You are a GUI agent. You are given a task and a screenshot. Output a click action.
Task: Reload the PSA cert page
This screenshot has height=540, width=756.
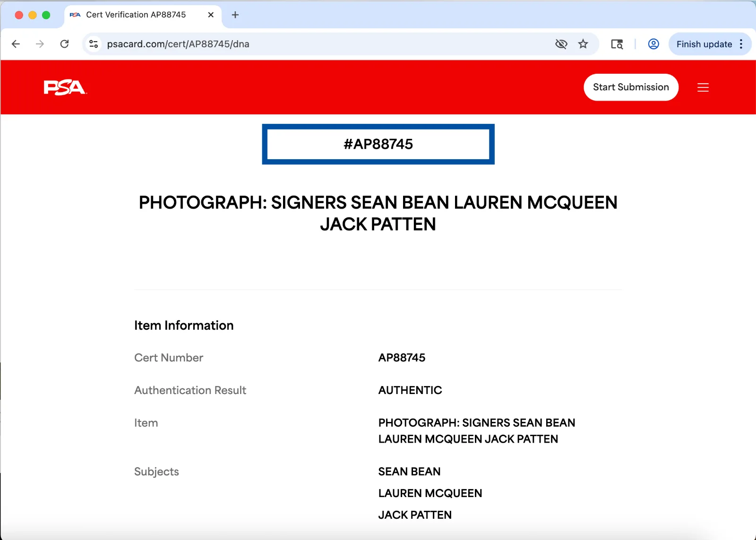click(x=65, y=44)
